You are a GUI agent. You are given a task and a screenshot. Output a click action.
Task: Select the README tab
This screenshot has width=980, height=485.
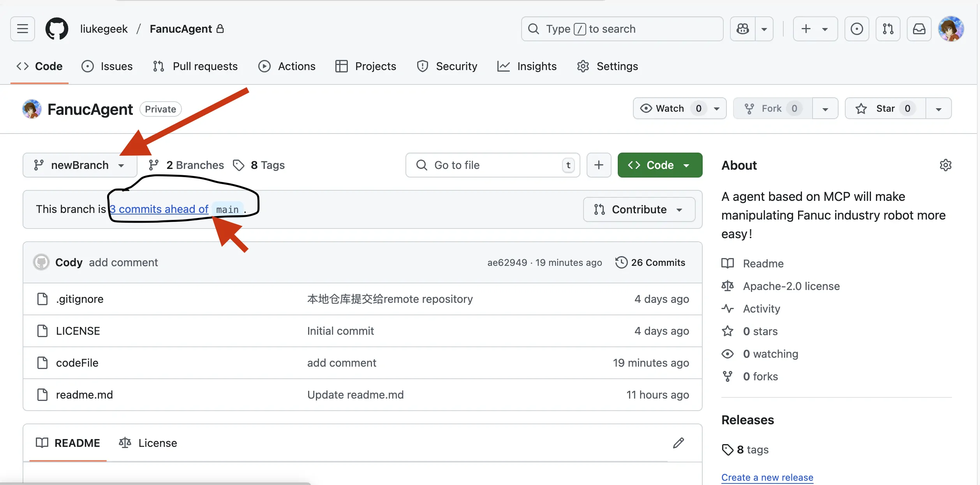click(68, 443)
